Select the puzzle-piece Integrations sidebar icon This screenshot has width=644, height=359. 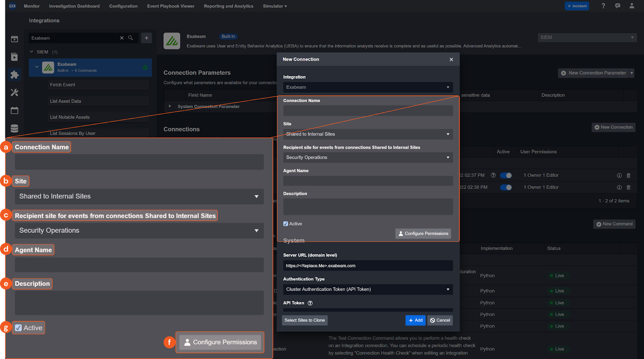point(14,75)
